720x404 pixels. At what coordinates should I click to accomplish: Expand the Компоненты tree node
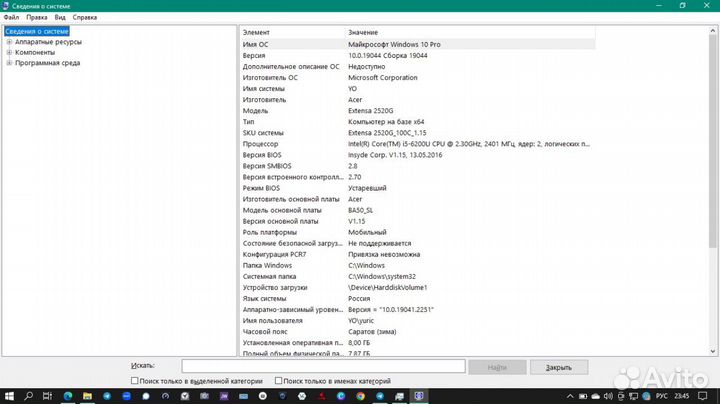[x=9, y=52]
